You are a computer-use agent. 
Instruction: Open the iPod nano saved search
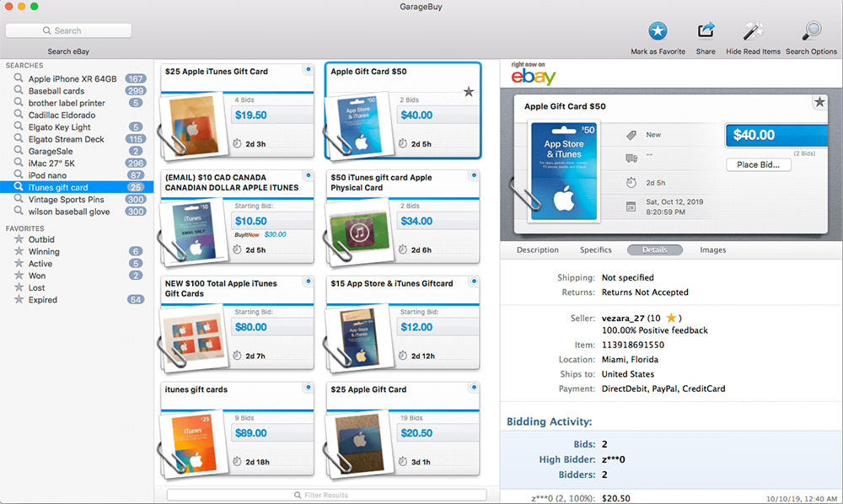(x=77, y=175)
